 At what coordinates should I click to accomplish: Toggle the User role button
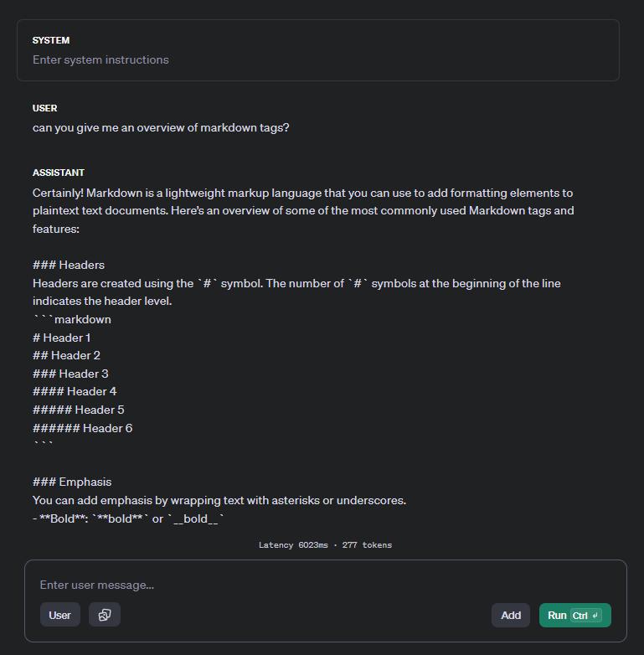pos(60,615)
